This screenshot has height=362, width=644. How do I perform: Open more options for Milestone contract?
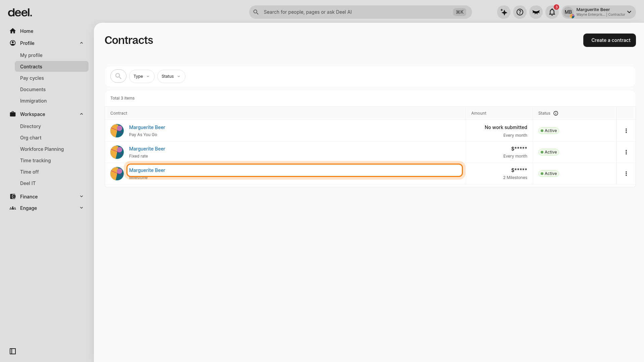pyautogui.click(x=626, y=174)
